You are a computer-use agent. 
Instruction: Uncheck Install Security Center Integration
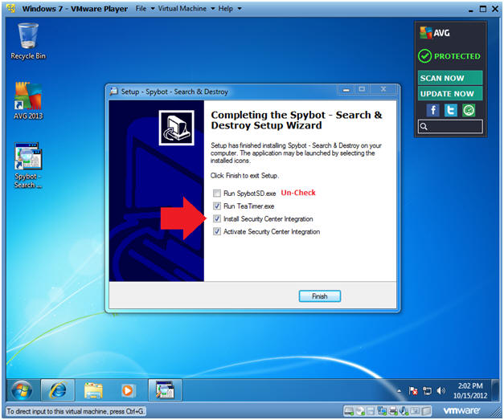click(217, 218)
